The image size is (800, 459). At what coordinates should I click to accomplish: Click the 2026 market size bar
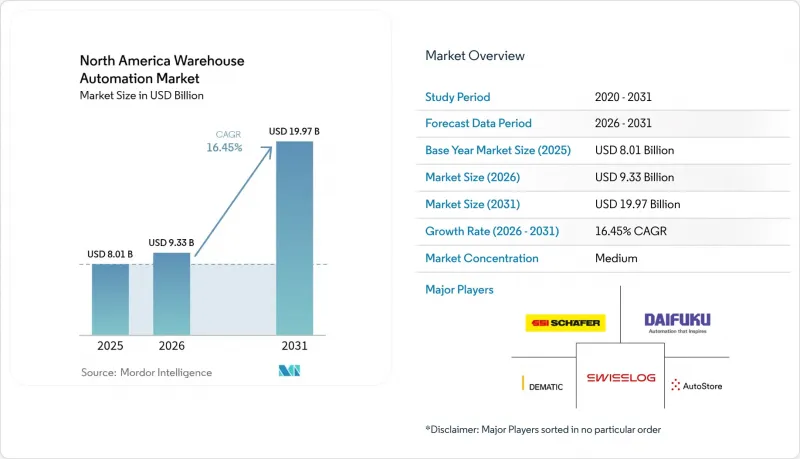coord(171,294)
